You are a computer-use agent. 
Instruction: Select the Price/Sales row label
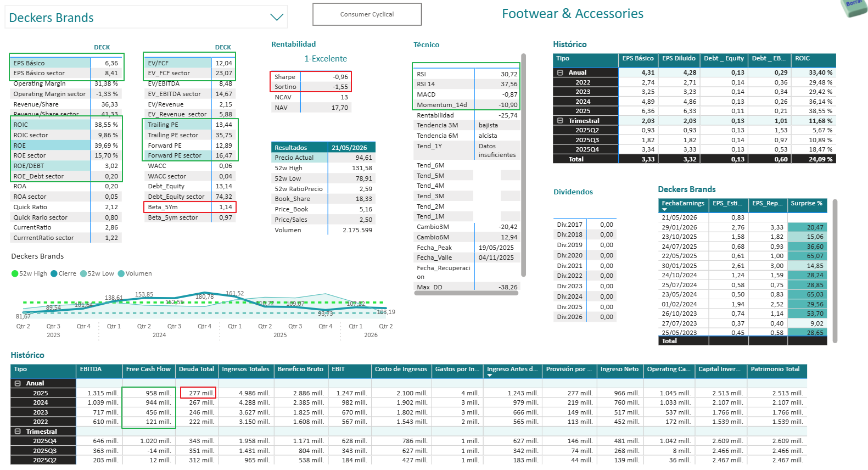point(291,220)
